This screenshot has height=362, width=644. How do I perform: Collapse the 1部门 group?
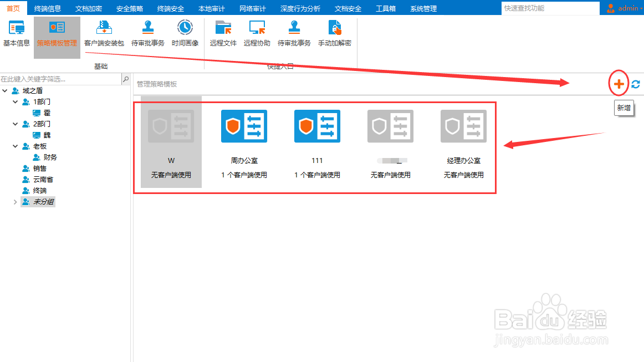click(16, 101)
